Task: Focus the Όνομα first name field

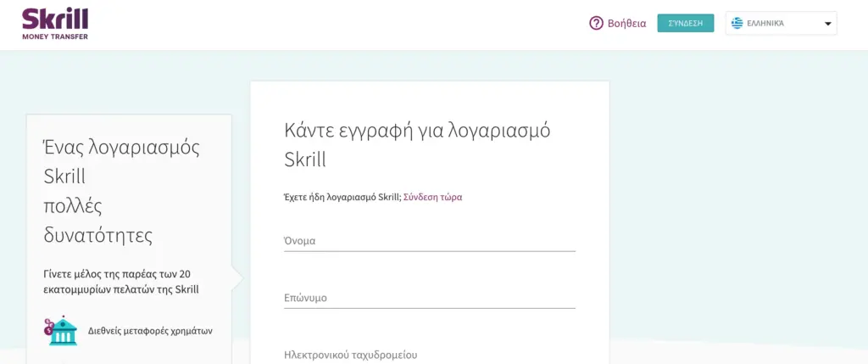Action: 429,241
